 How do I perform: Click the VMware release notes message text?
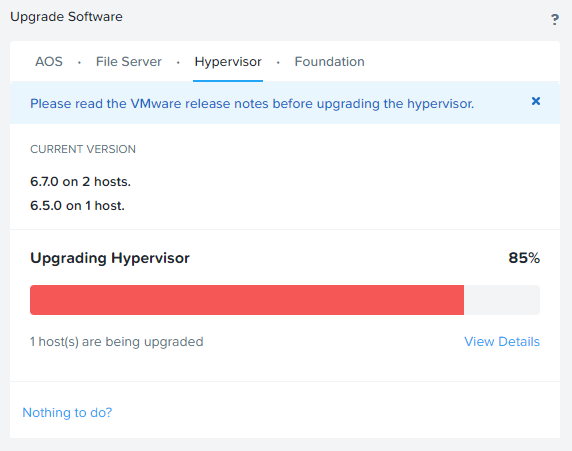tap(252, 104)
